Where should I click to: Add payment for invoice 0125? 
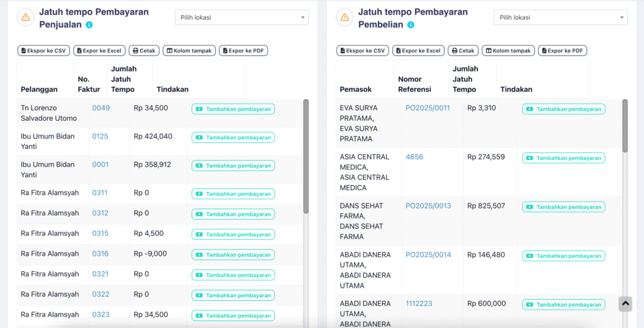233,137
